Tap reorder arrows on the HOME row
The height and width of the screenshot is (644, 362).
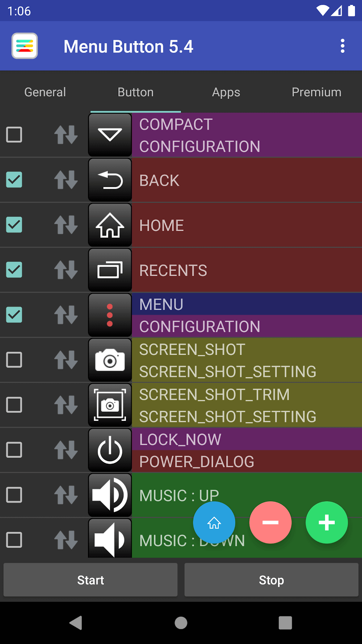point(66,225)
